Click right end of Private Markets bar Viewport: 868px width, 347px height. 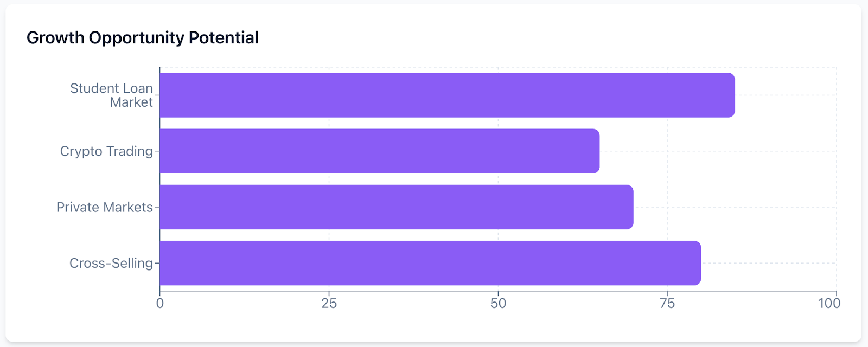tap(629, 207)
